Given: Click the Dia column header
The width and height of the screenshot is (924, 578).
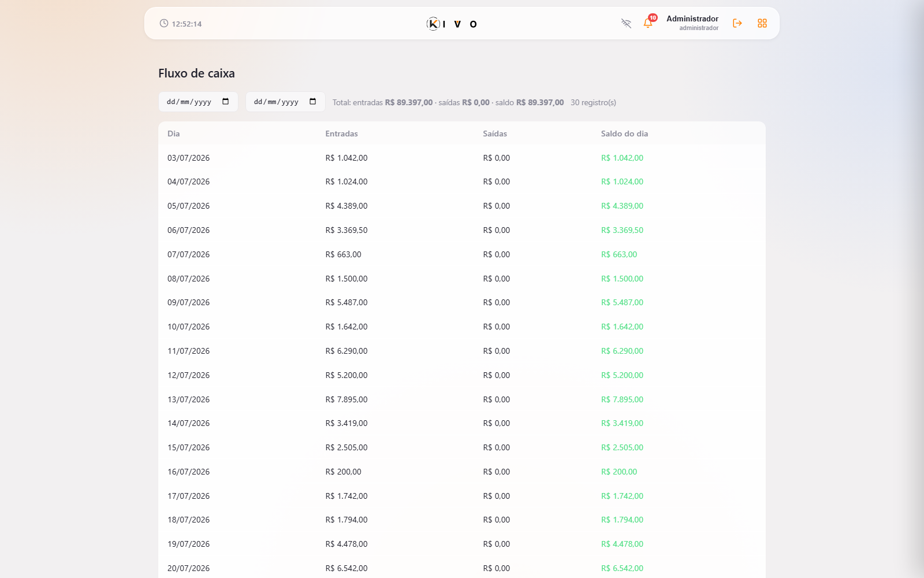Looking at the screenshot, I should point(174,134).
